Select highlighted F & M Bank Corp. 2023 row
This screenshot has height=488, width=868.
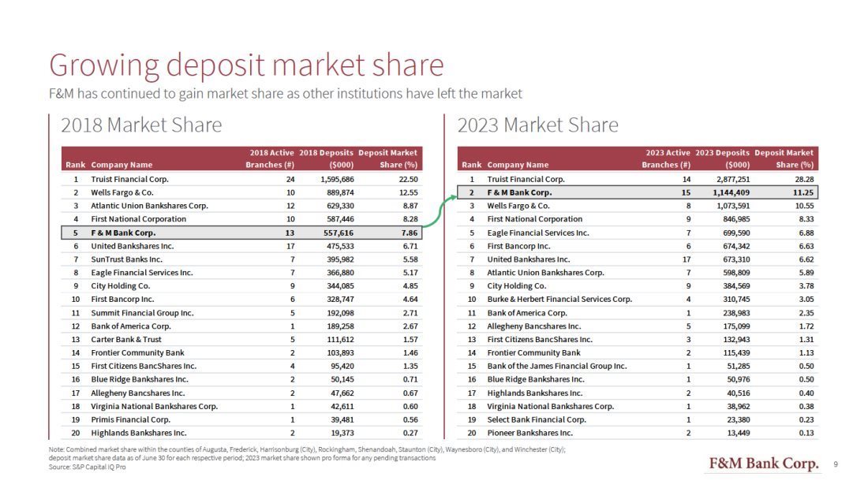(x=638, y=192)
